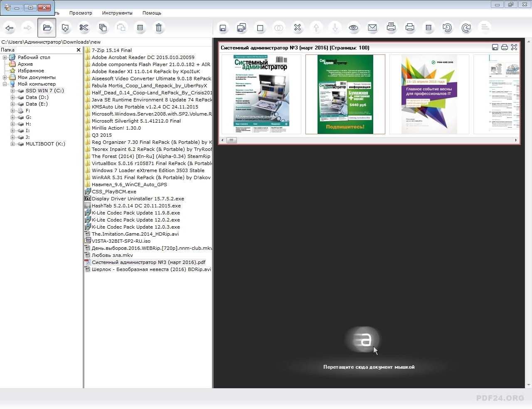Select the Q3 2015 folder

[x=102, y=135]
